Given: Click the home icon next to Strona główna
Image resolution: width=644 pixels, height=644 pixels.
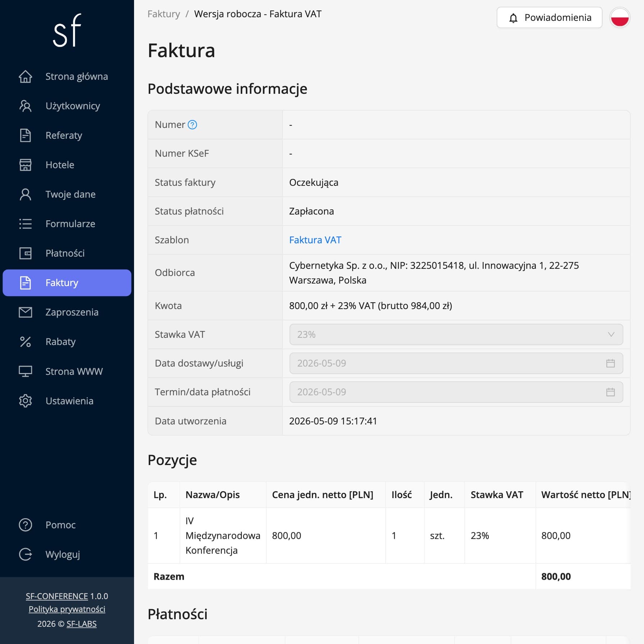Looking at the screenshot, I should pyautogui.click(x=25, y=77).
